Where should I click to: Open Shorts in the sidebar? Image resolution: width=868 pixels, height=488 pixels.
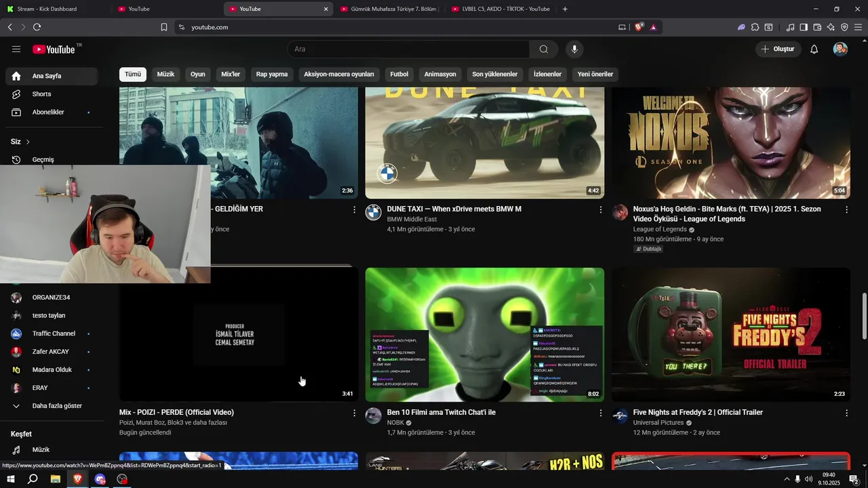pyautogui.click(x=52, y=94)
